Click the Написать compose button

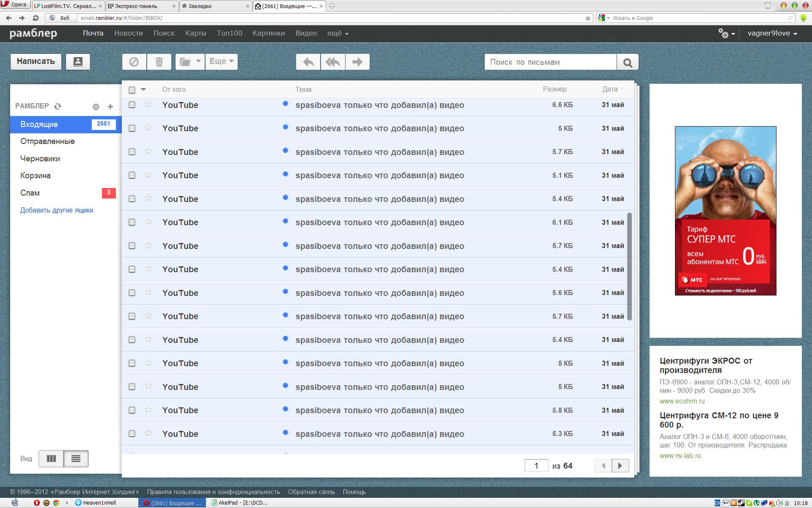pos(36,61)
